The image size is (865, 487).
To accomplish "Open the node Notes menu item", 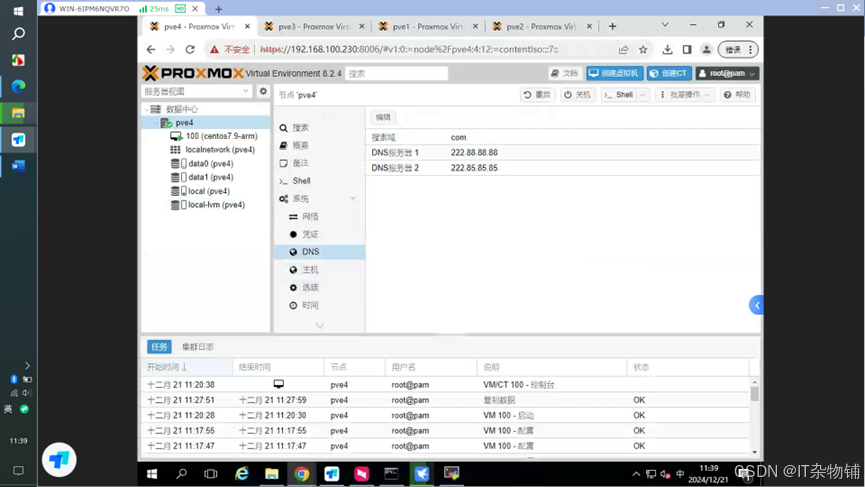I will (x=295, y=163).
